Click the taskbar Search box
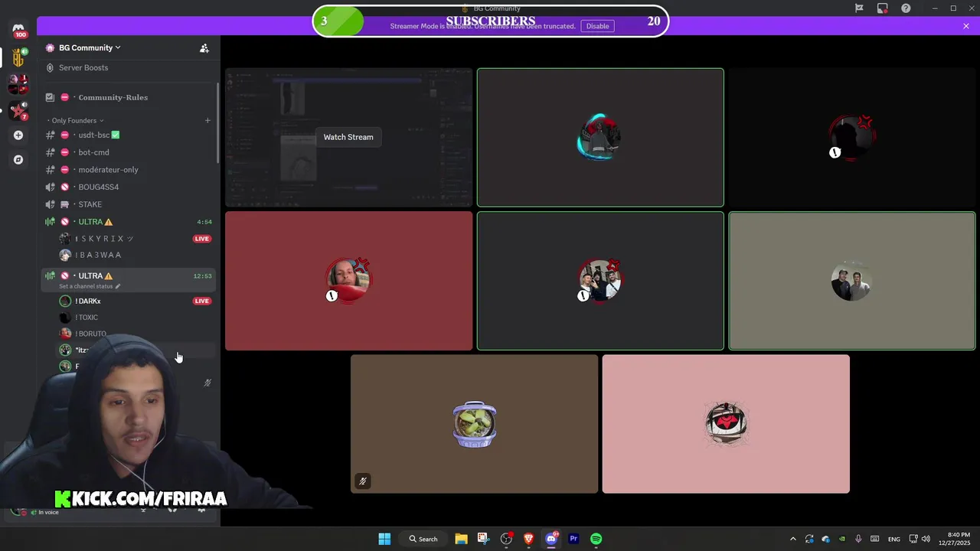 (x=423, y=539)
